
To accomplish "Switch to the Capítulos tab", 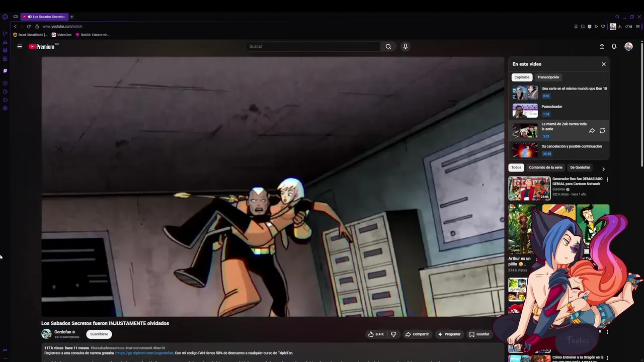I will pos(522,77).
